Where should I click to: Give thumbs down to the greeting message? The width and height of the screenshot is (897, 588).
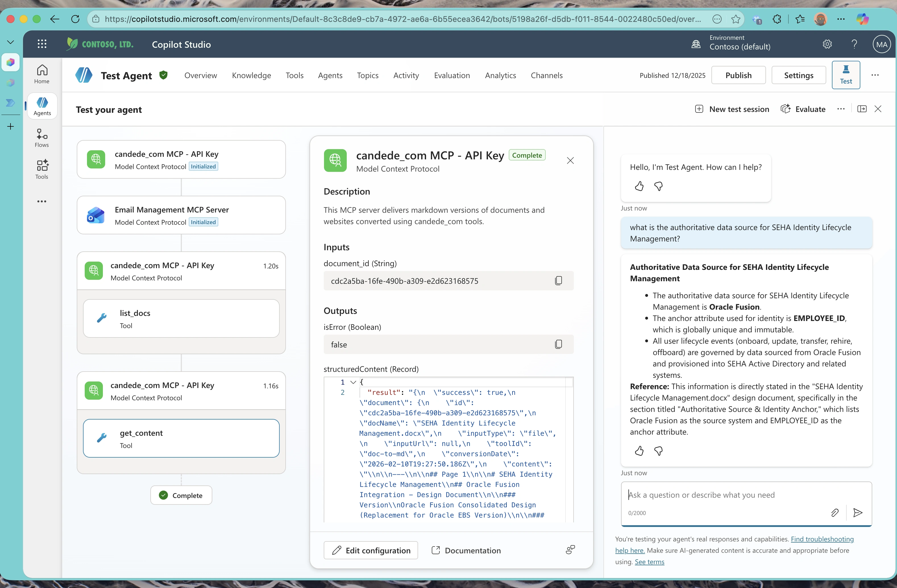659,186
